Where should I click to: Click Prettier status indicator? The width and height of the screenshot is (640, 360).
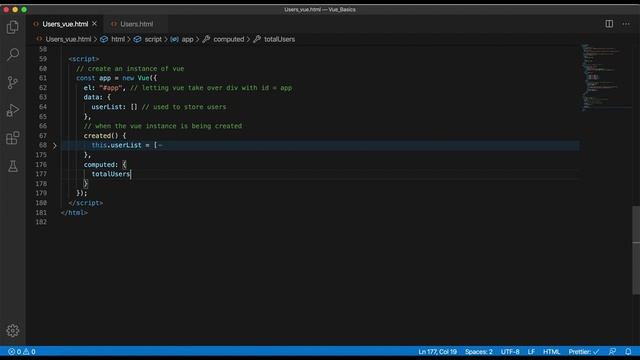(584, 351)
